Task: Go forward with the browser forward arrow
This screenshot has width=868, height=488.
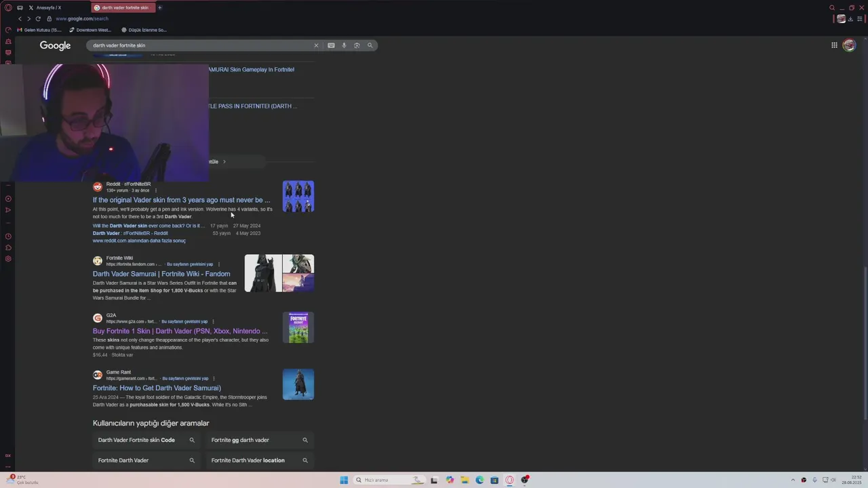Action: (28, 19)
